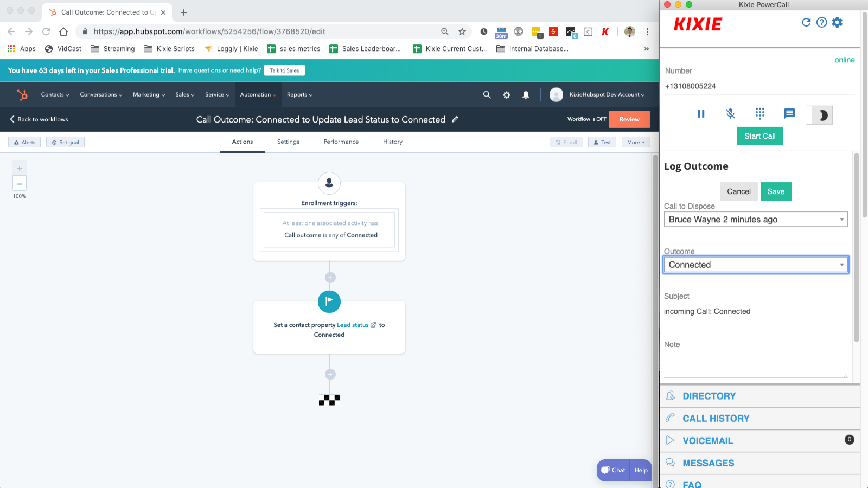
Task: Bookmark the page with the star icon
Action: pos(462,31)
